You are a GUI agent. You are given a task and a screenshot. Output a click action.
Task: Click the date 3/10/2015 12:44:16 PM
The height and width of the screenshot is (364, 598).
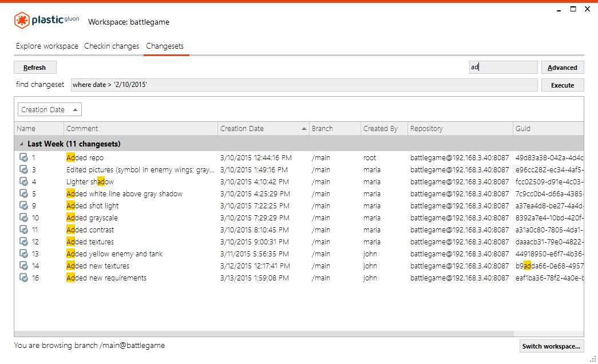pyautogui.click(x=256, y=157)
